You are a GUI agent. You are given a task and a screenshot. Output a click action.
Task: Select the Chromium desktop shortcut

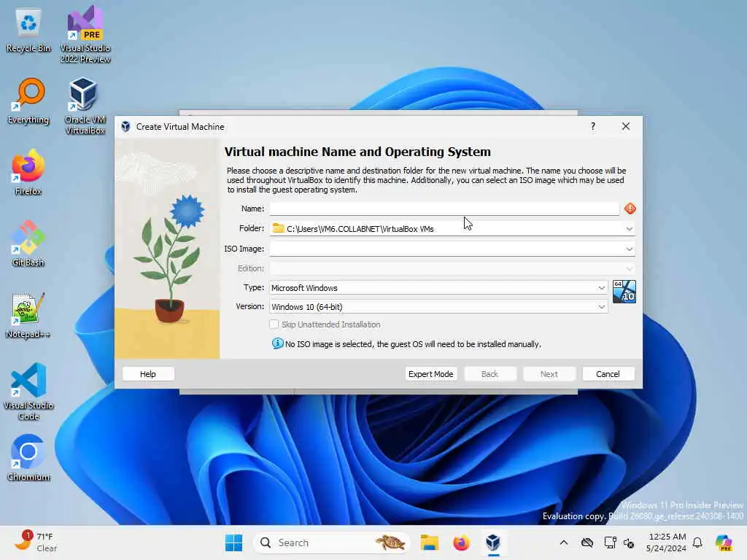point(28,458)
